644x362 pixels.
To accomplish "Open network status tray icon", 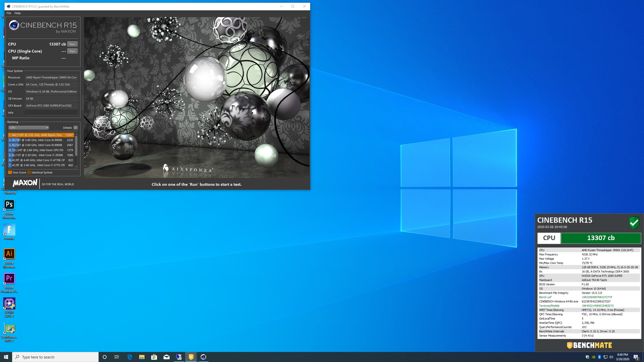I will click(606, 357).
